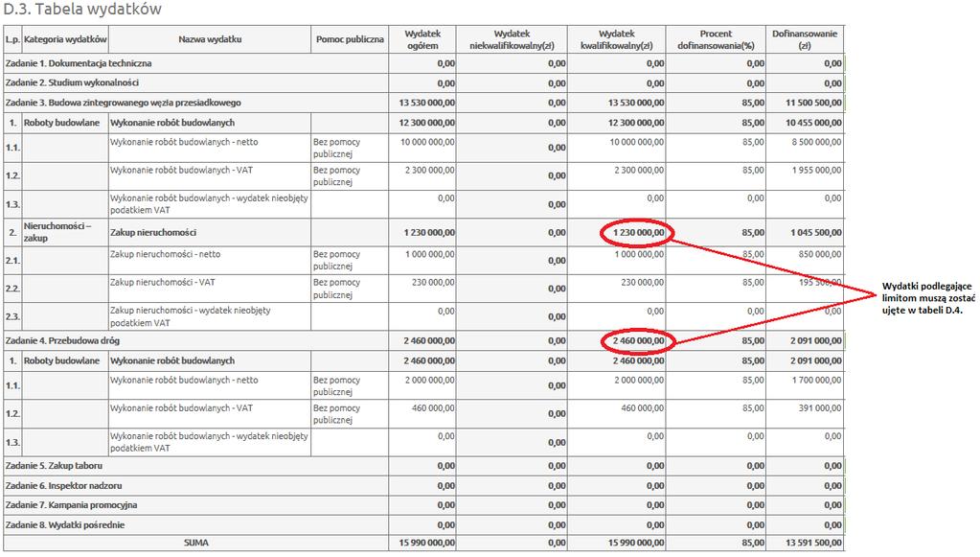980x557 pixels.
Task: Select the 'Wydatek ogółem' column header
Action: point(422,39)
